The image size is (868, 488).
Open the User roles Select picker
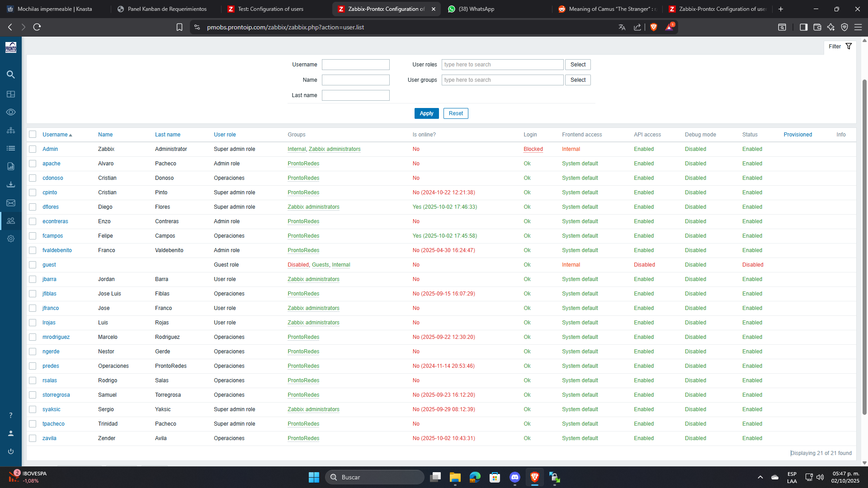pos(578,65)
